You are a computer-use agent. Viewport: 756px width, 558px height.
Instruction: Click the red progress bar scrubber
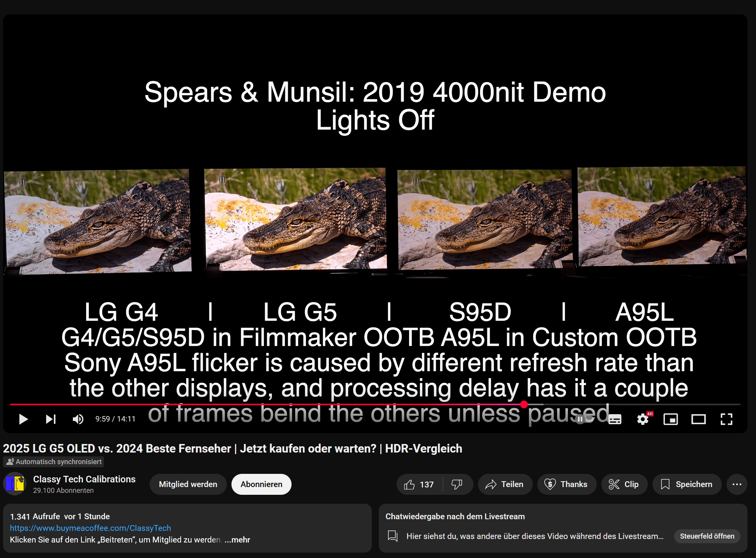click(524, 404)
